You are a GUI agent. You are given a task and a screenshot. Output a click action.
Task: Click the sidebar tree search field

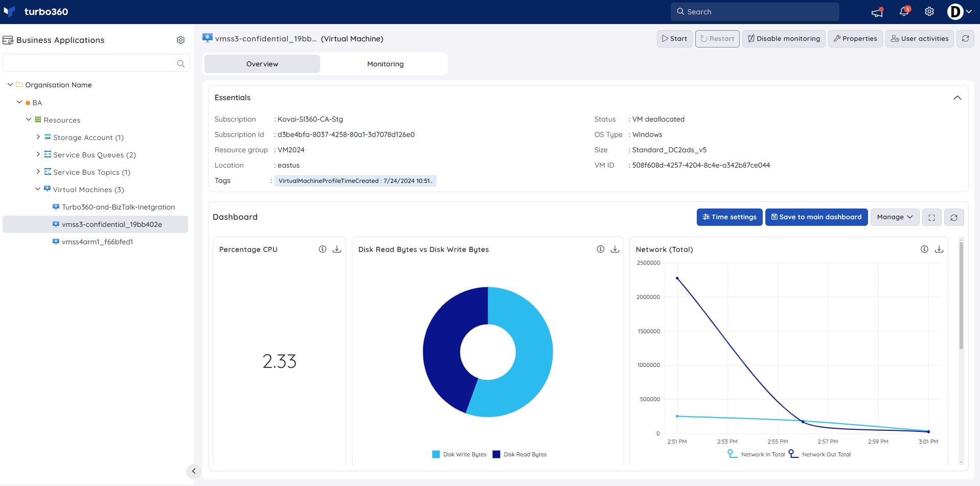[x=96, y=63]
